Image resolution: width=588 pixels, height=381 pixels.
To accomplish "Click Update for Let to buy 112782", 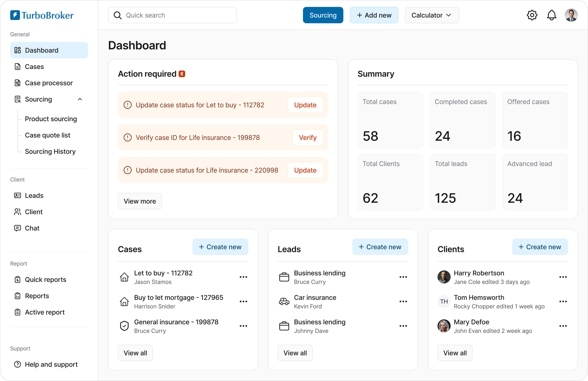I will coord(305,105).
